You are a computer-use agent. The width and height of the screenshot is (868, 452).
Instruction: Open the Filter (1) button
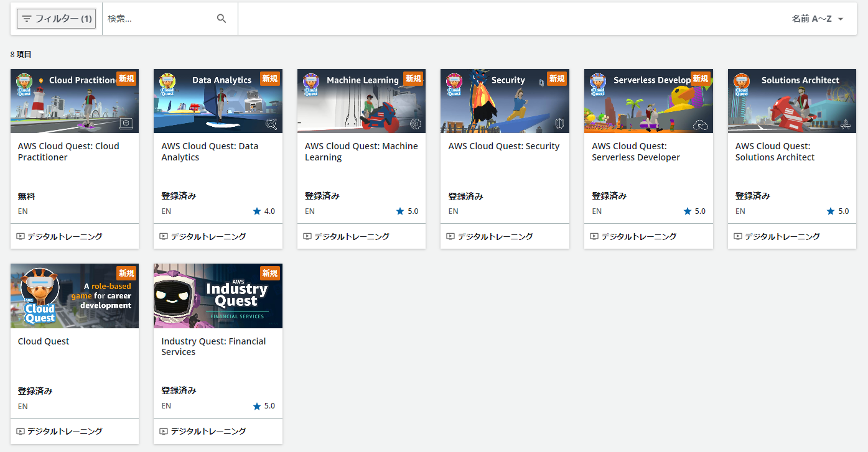[56, 19]
